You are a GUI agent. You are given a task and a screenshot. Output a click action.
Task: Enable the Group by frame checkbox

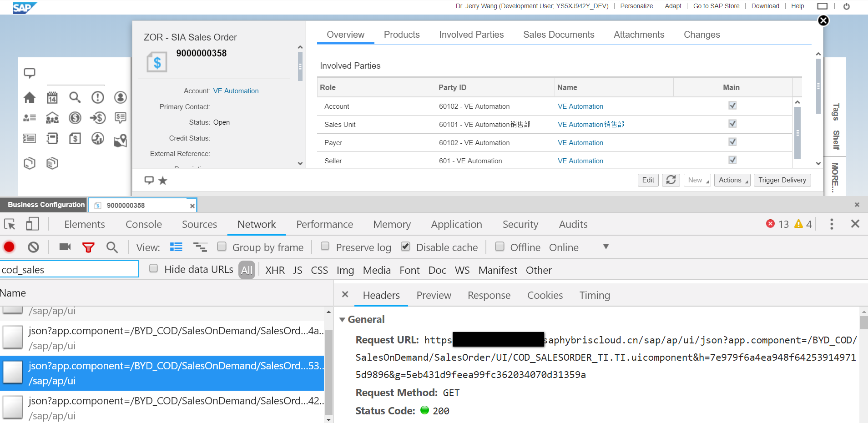pos(222,247)
